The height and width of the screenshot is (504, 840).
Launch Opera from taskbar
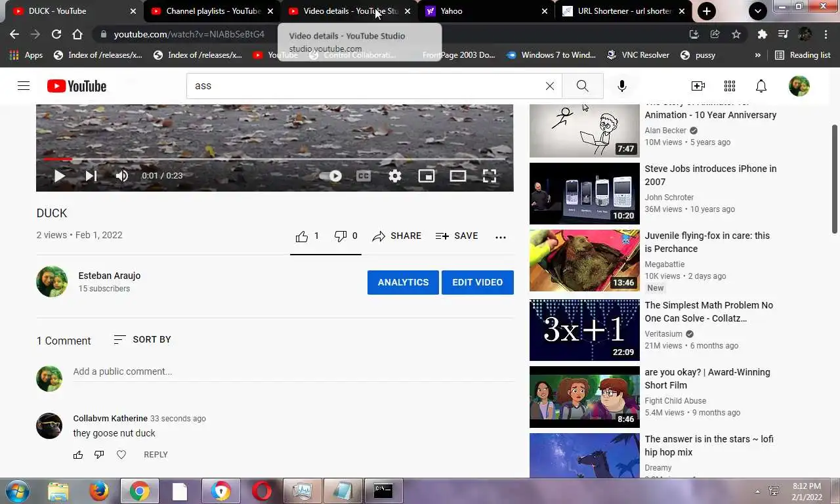[262, 491]
